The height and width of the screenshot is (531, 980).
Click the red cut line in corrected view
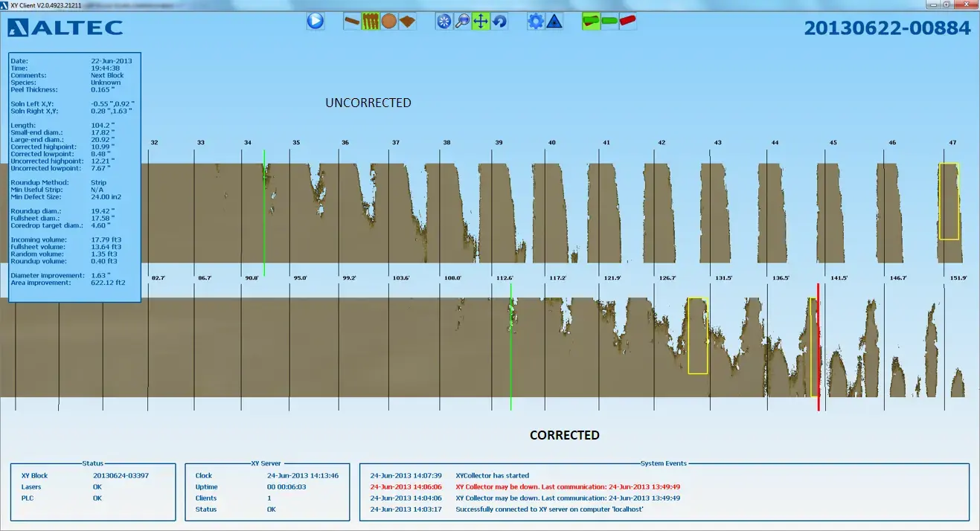point(819,350)
